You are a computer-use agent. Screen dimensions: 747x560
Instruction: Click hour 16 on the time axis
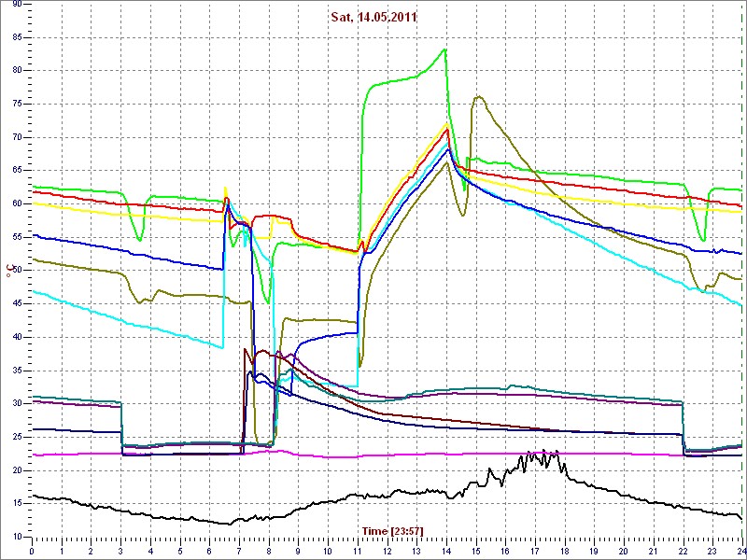(505, 551)
